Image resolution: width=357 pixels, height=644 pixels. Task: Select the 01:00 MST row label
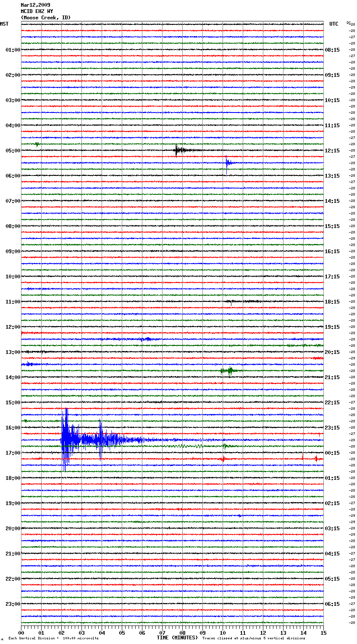pyautogui.click(x=13, y=50)
